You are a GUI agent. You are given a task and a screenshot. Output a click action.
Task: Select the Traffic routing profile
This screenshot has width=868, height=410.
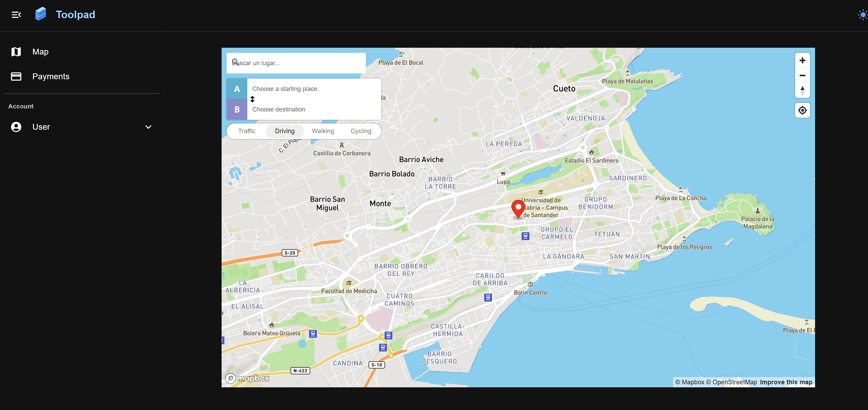click(247, 131)
